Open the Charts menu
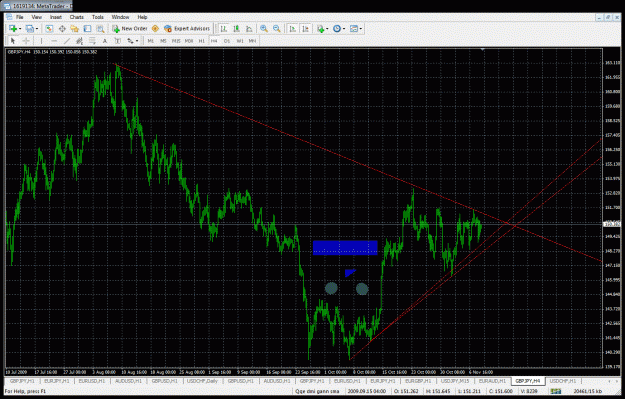 tap(77, 17)
